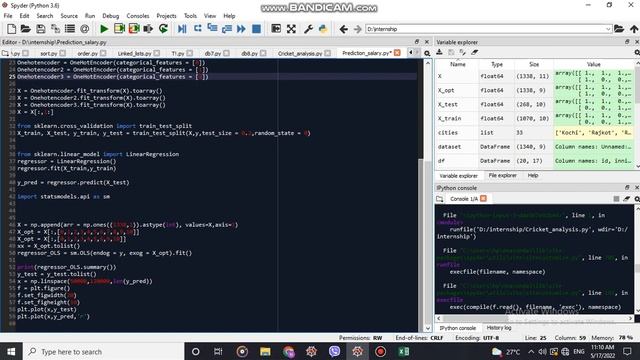Switch to the db7.py tab

coord(213,53)
